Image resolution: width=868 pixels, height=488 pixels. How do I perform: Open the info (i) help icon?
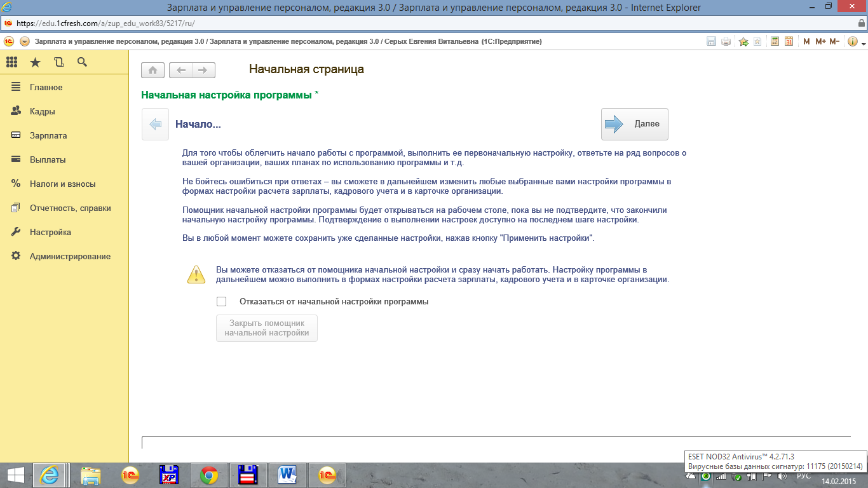[852, 41]
